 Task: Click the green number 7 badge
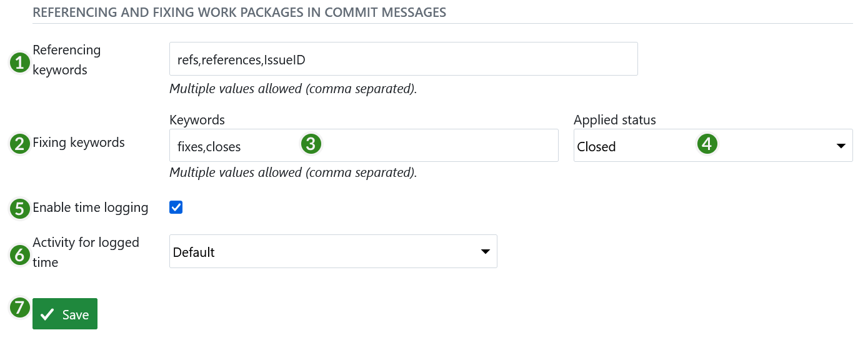(x=20, y=307)
